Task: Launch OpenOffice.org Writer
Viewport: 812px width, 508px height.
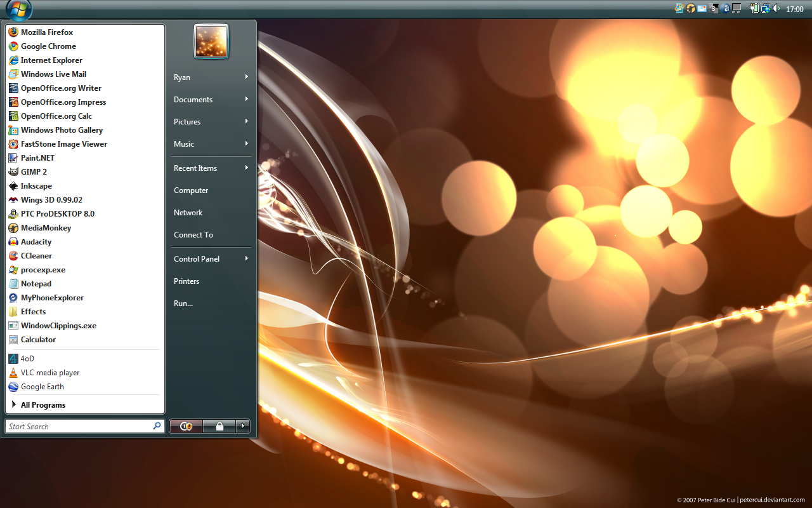Action: point(85,88)
